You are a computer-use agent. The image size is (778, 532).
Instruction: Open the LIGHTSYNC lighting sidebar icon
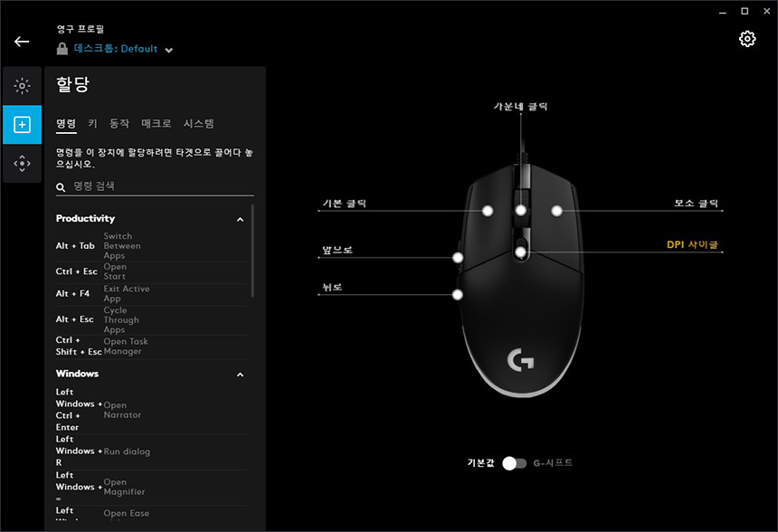(22, 86)
